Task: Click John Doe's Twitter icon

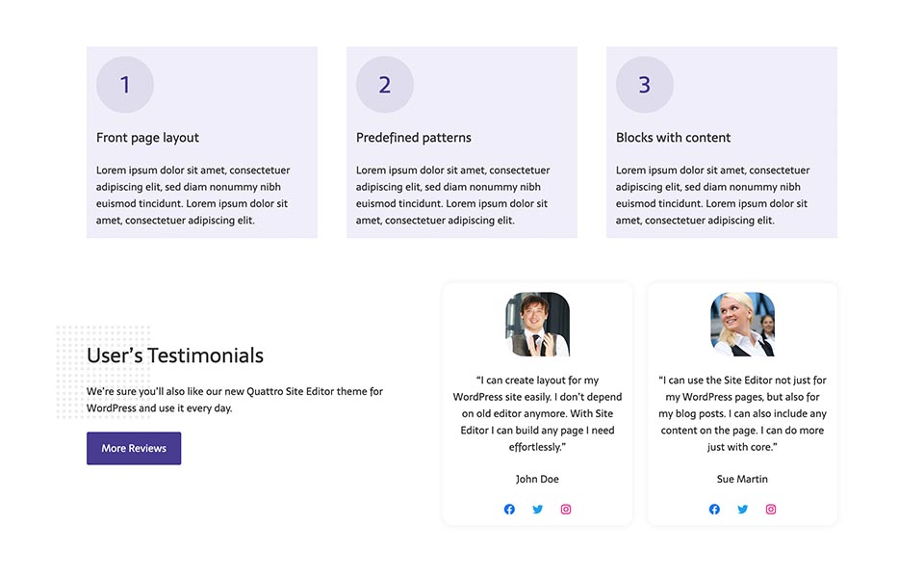Action: tap(537, 509)
